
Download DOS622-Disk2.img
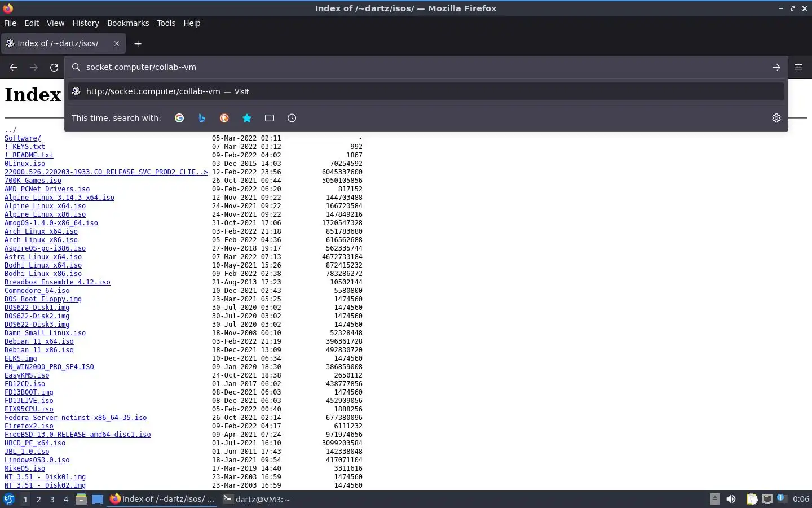(x=37, y=316)
